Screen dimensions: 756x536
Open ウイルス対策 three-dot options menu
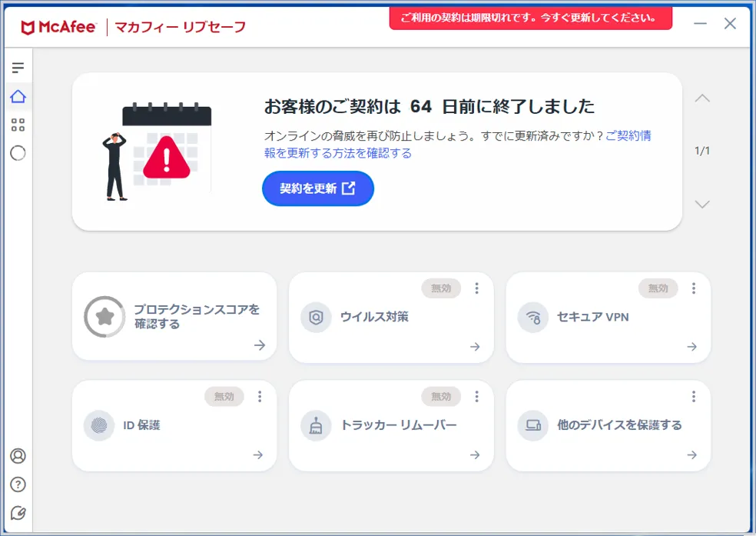(x=476, y=288)
